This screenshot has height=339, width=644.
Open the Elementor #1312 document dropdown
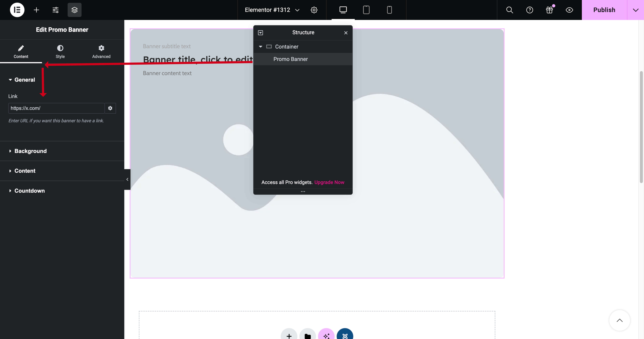[x=272, y=10]
